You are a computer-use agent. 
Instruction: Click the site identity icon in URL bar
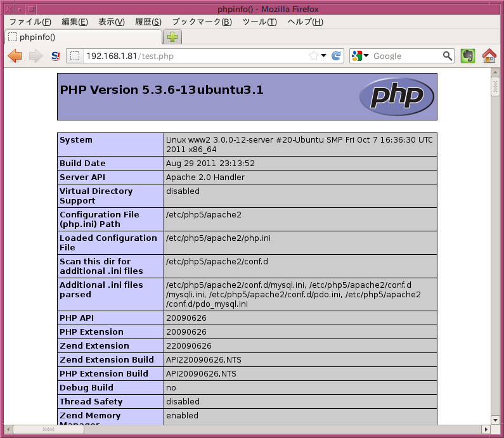[x=75, y=56]
